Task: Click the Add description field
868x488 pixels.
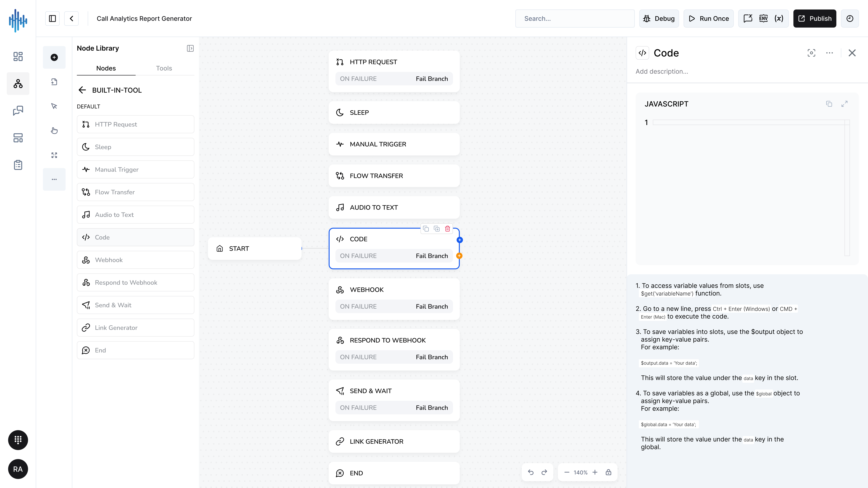Action: click(x=662, y=71)
